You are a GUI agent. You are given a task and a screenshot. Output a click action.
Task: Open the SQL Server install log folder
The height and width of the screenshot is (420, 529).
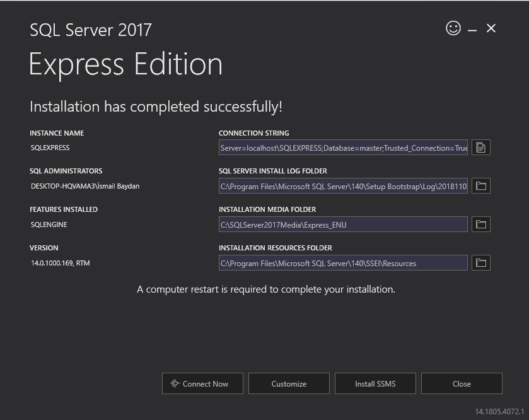click(481, 185)
